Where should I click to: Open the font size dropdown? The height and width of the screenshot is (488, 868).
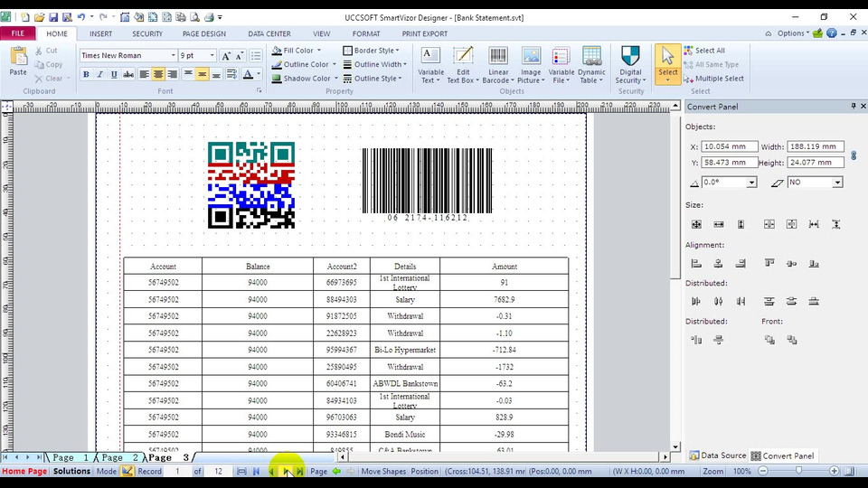click(212, 55)
